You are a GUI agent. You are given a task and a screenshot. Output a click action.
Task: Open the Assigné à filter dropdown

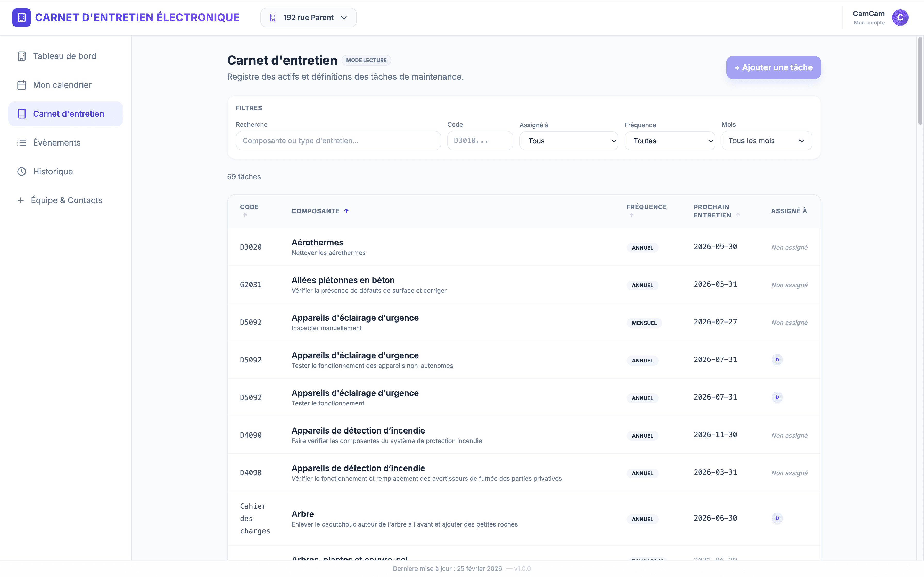[x=568, y=141]
